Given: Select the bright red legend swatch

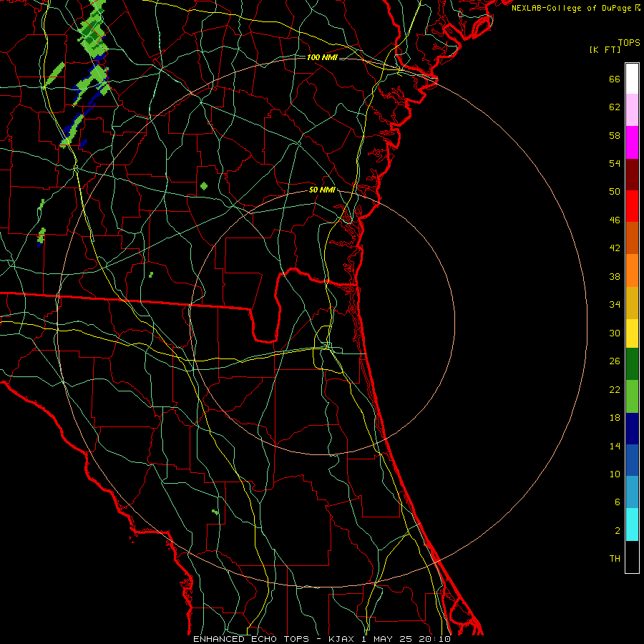Looking at the screenshot, I should click(632, 206).
